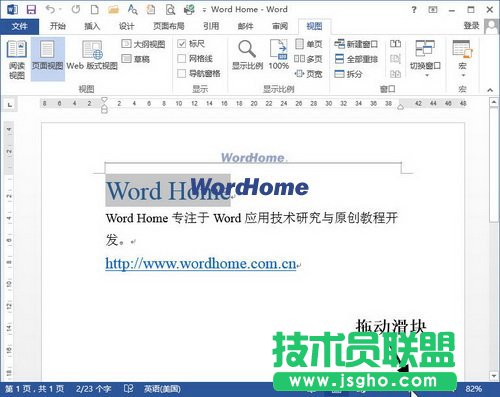Switch to the Design (设计) tab

126,26
